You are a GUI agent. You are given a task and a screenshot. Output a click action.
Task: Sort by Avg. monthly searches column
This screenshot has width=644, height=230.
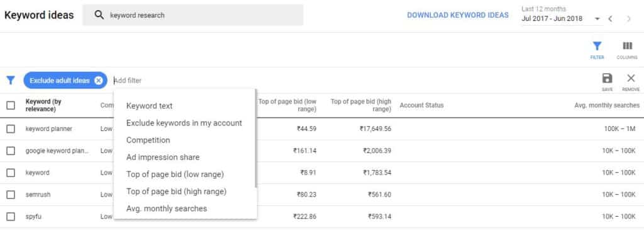click(607, 105)
